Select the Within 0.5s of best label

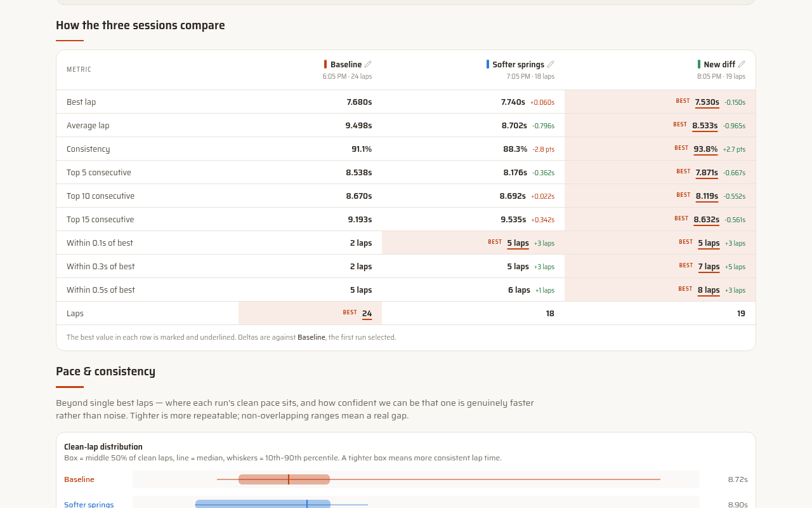101,290
